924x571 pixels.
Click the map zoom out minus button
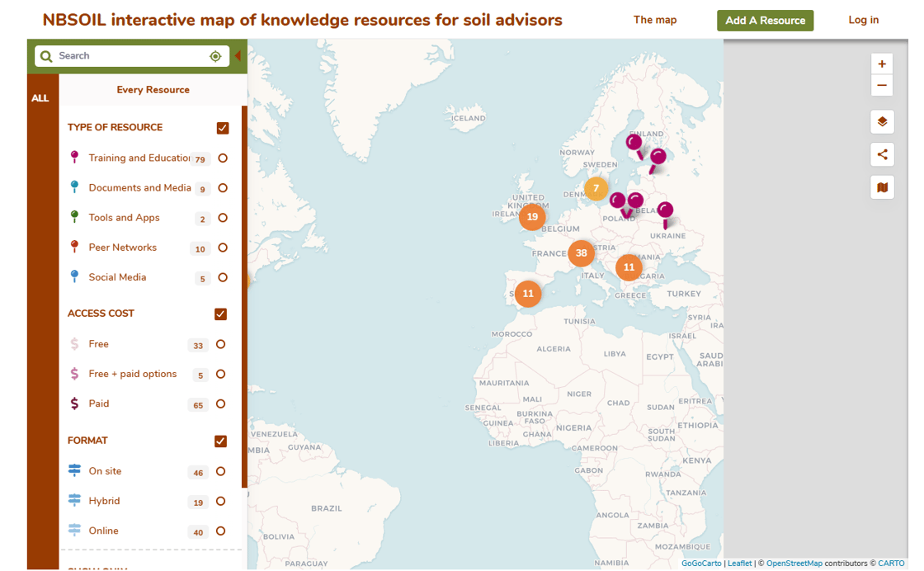coord(881,85)
